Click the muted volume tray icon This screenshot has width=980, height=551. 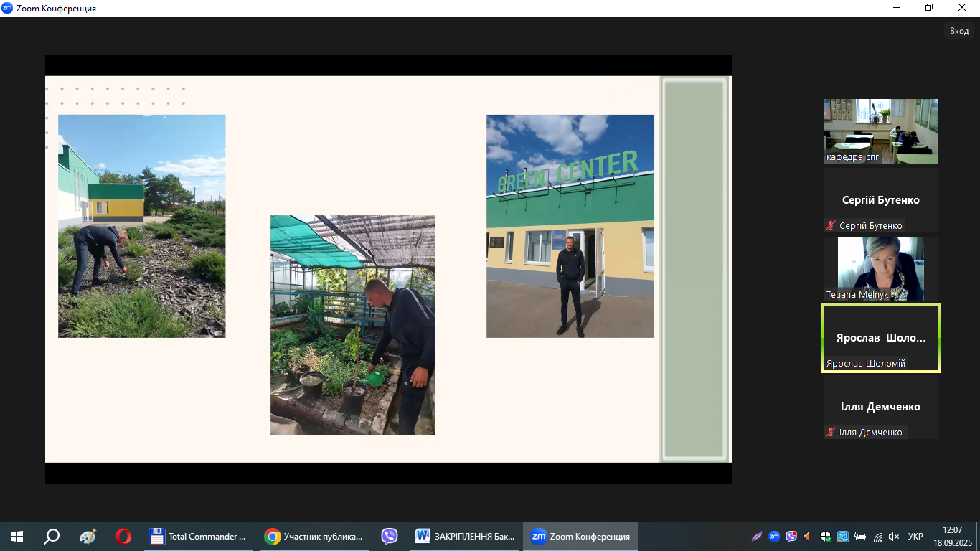(894, 537)
